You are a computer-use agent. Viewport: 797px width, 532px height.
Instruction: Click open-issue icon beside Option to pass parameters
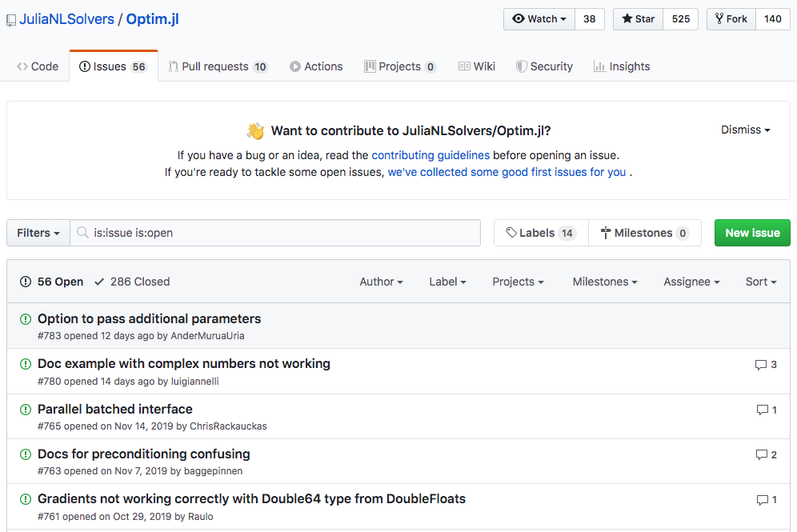pos(26,319)
